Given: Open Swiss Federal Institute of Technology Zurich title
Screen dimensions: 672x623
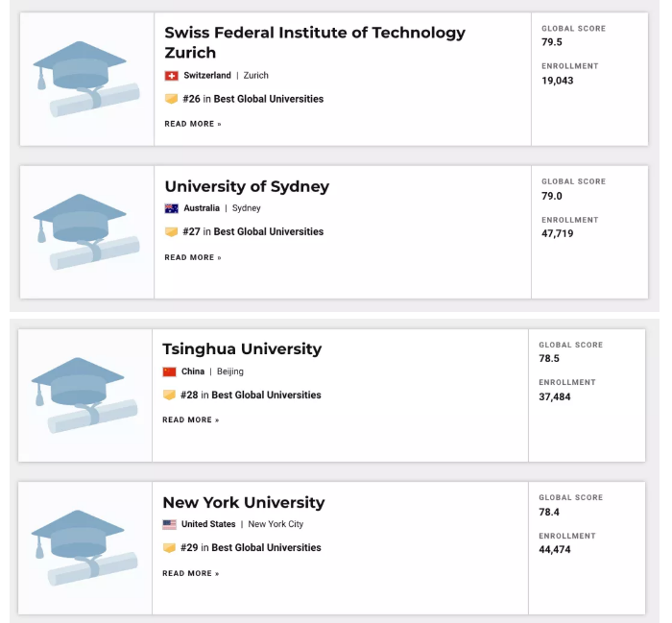Looking at the screenshot, I should coord(315,42).
